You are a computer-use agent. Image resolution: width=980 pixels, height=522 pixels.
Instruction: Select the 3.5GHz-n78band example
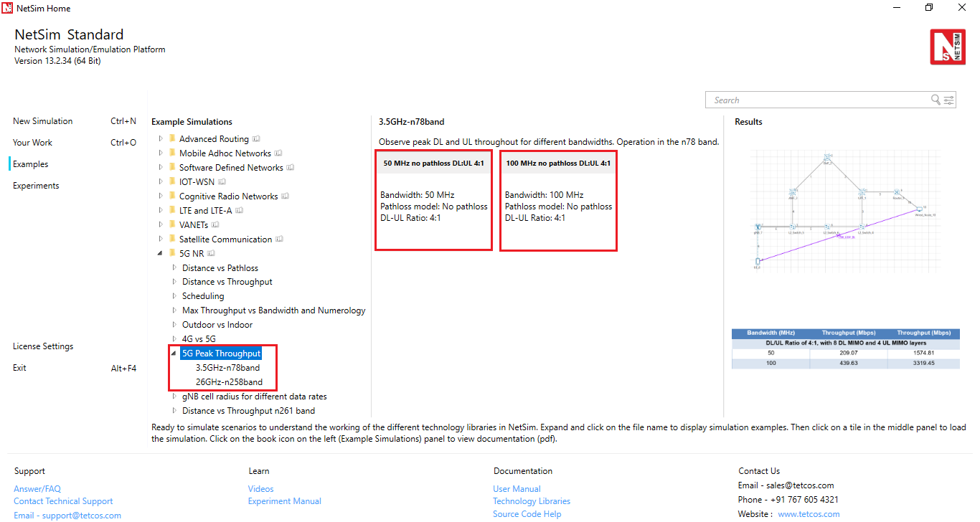(x=227, y=368)
